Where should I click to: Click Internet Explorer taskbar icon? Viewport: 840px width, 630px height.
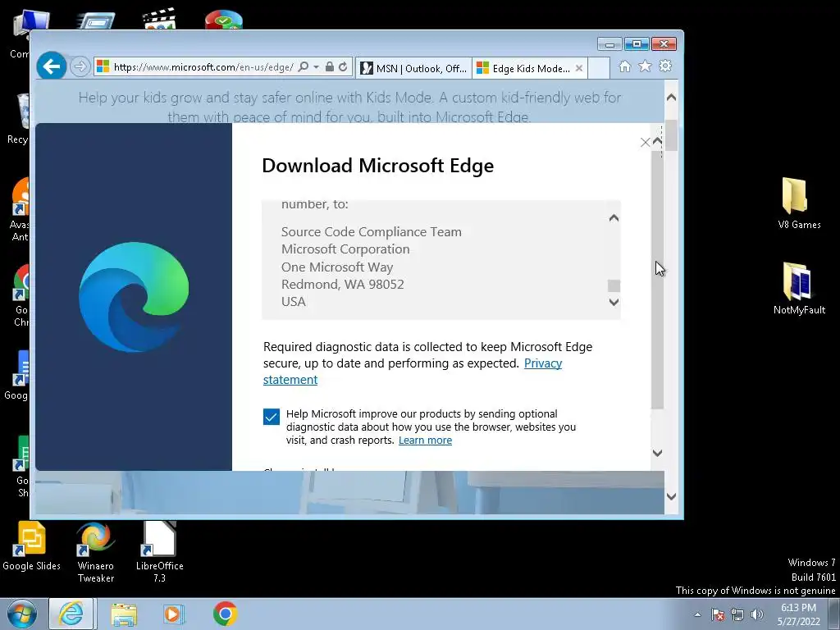tap(72, 614)
